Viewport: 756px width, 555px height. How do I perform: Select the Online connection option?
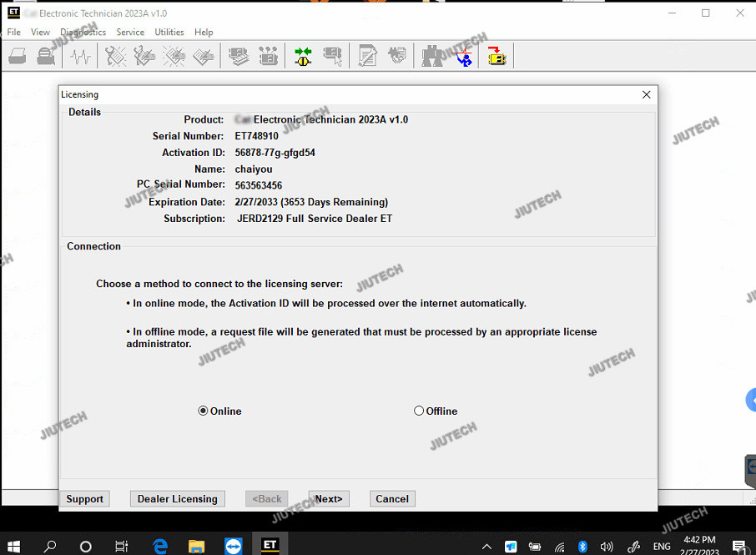[x=219, y=411]
